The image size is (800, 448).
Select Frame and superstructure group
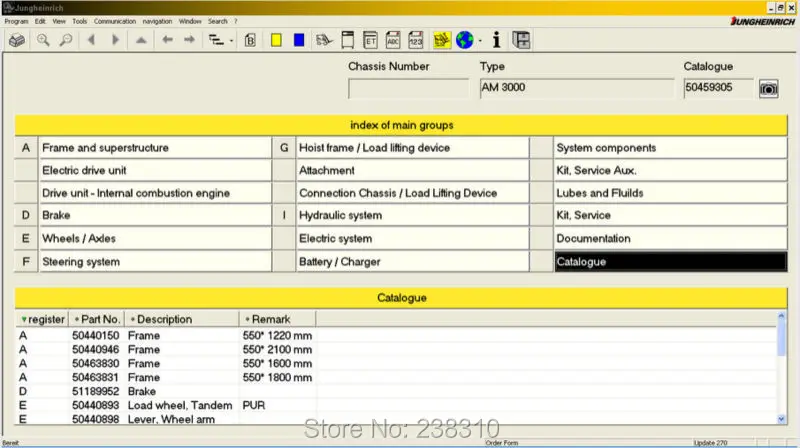(x=155, y=148)
